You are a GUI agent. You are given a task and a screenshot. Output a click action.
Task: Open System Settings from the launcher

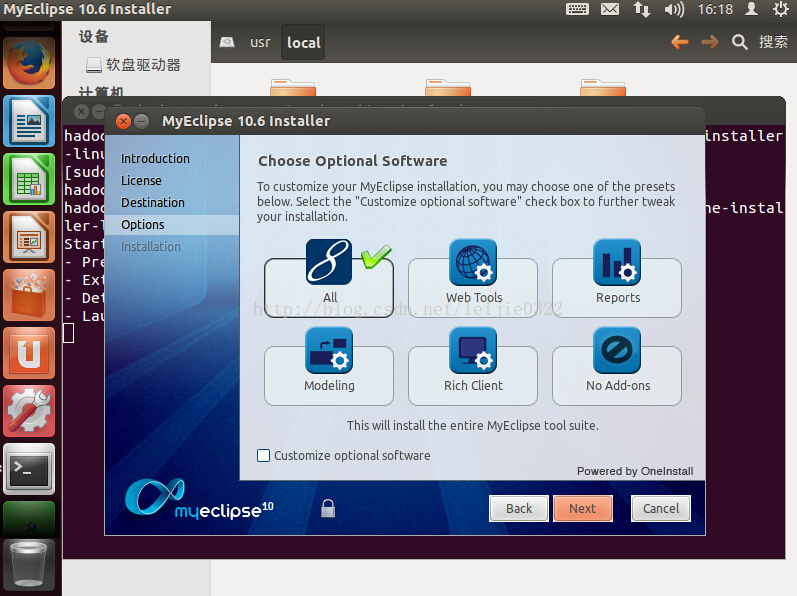coord(29,411)
